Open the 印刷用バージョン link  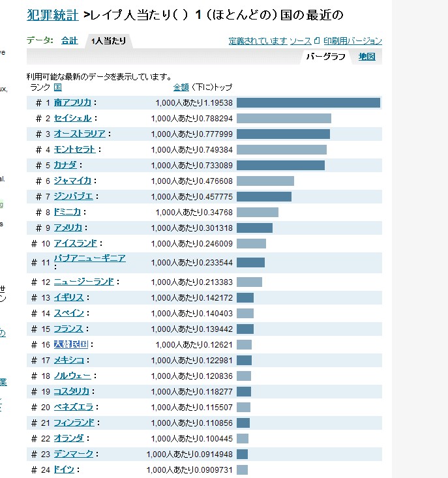(x=353, y=41)
